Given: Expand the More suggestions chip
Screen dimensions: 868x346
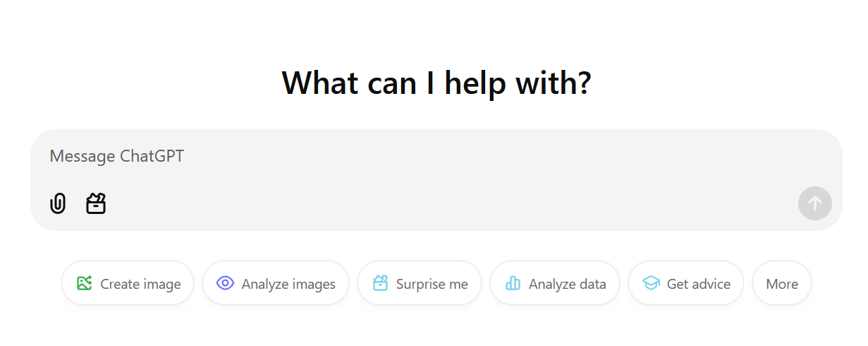Looking at the screenshot, I should 781,284.
